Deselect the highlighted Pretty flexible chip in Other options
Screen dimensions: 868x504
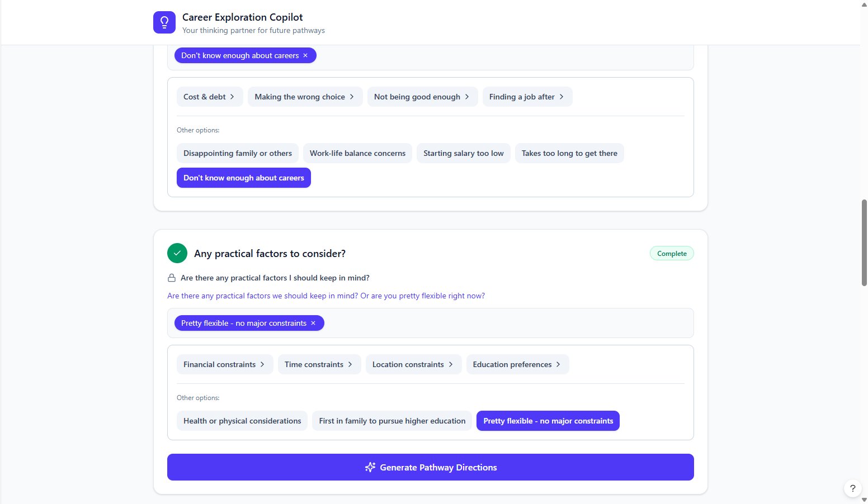coord(548,421)
